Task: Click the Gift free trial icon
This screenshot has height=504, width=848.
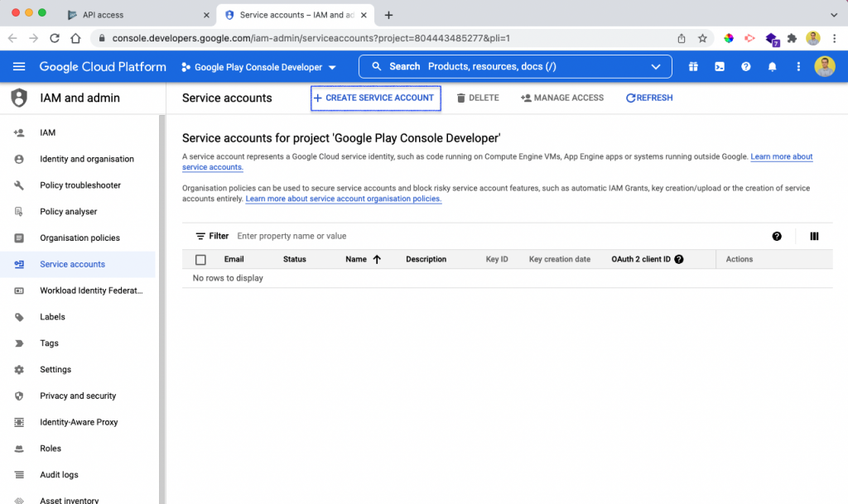Action: point(693,66)
